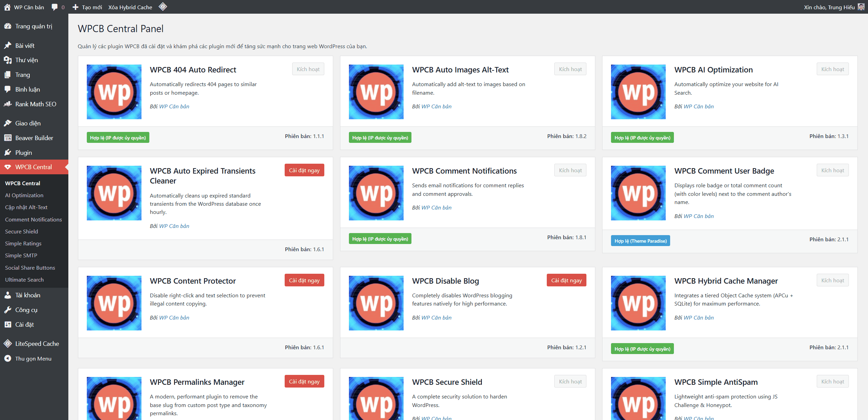Image resolution: width=868 pixels, height=420 pixels.
Task: Click Cài đặt ngay for WPCB Disable Blog
Action: click(x=567, y=280)
